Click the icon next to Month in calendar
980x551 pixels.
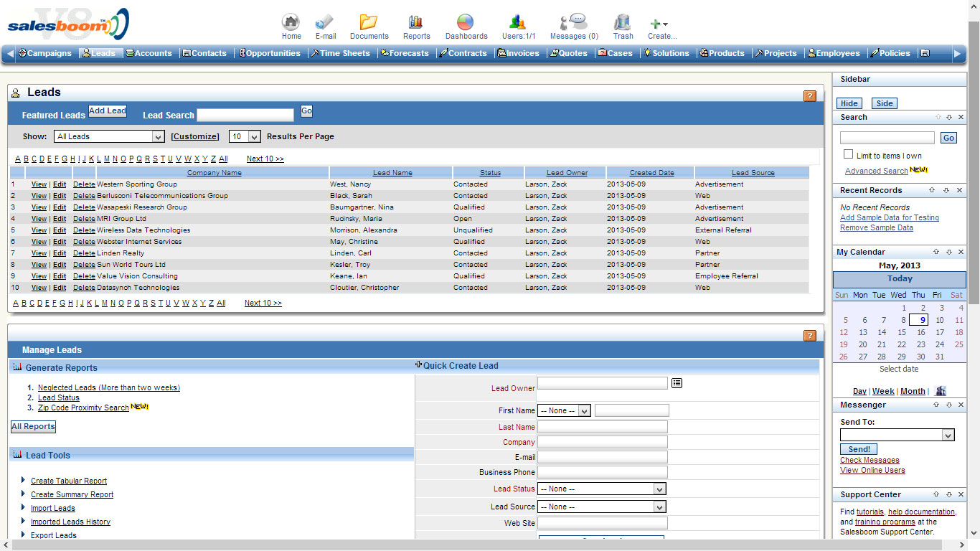941,391
